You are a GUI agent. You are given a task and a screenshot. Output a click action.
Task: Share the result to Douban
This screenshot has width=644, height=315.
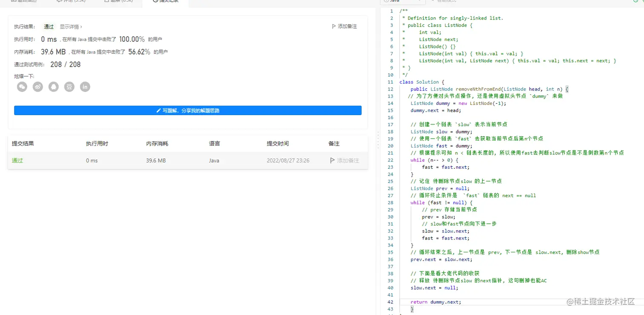(69, 87)
